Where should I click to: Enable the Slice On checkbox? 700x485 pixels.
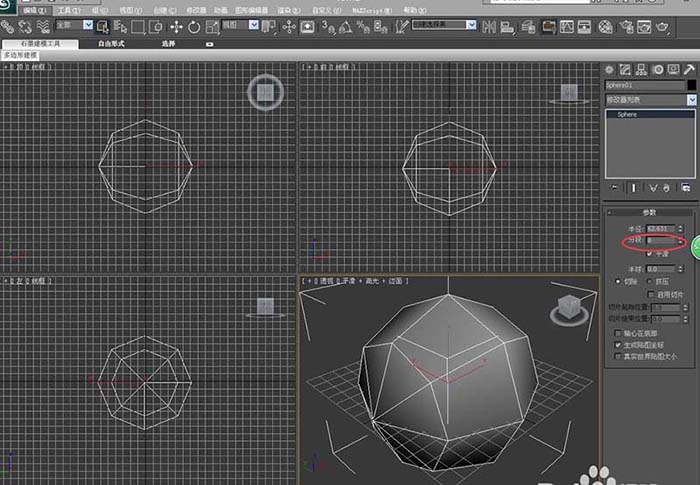(x=651, y=294)
